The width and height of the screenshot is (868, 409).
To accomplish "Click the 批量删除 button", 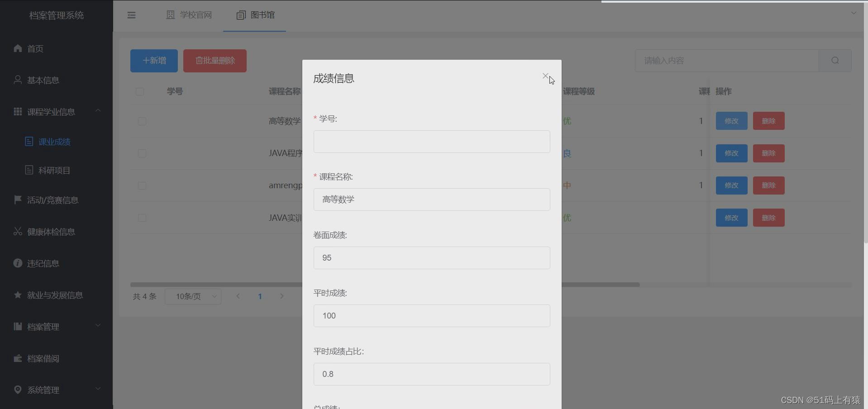I will pyautogui.click(x=215, y=61).
